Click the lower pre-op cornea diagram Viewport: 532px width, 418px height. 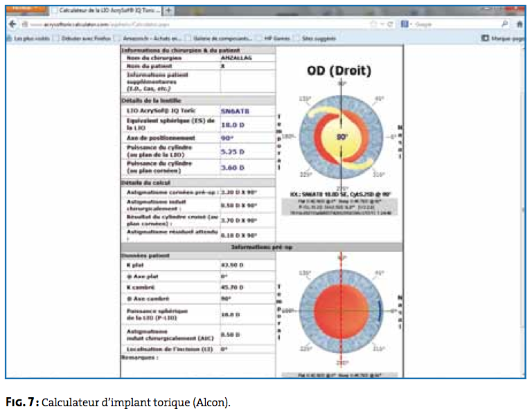(x=342, y=311)
